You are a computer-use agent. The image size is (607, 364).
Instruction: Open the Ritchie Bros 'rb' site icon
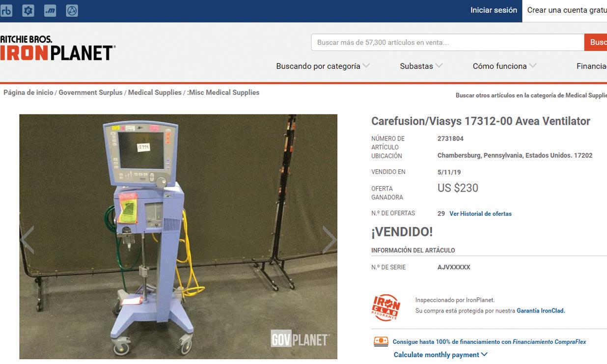coord(6,10)
